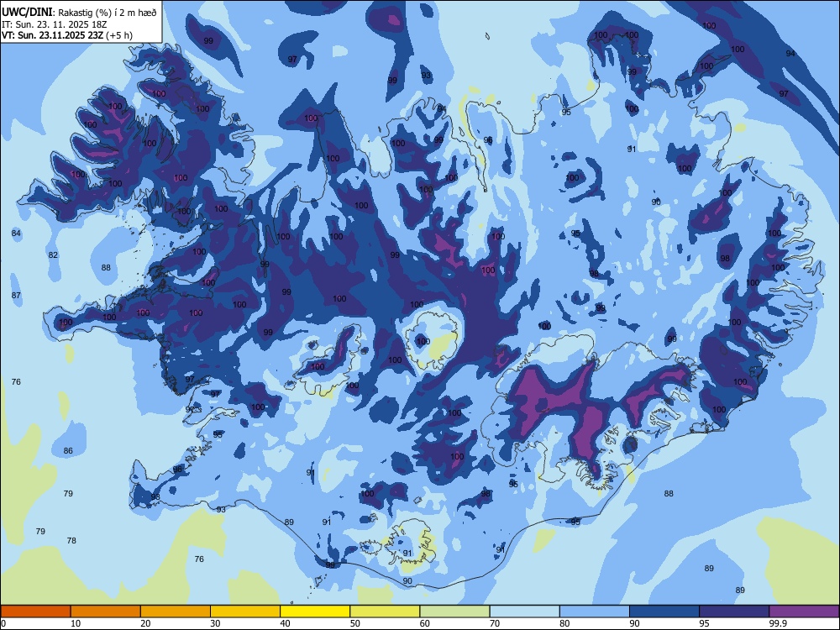Click the 40–50 bright yellow legend swatch
840x630 pixels.
315,612
